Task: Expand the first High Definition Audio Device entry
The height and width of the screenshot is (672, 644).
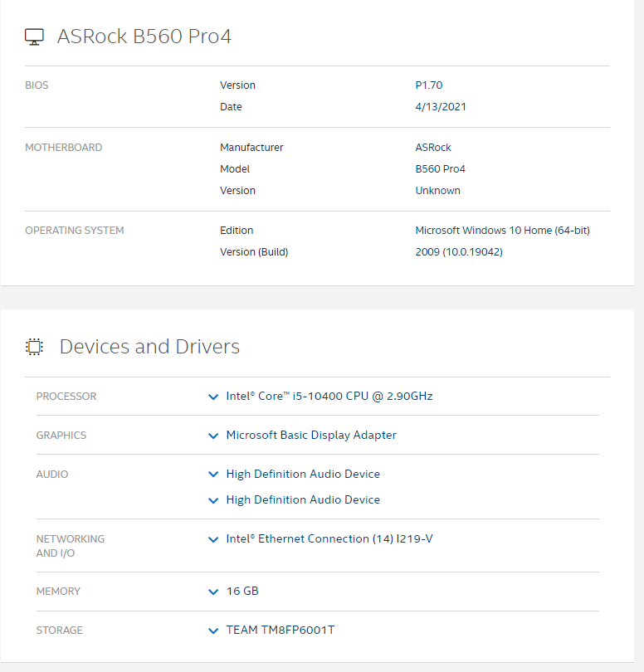Action: coord(213,474)
